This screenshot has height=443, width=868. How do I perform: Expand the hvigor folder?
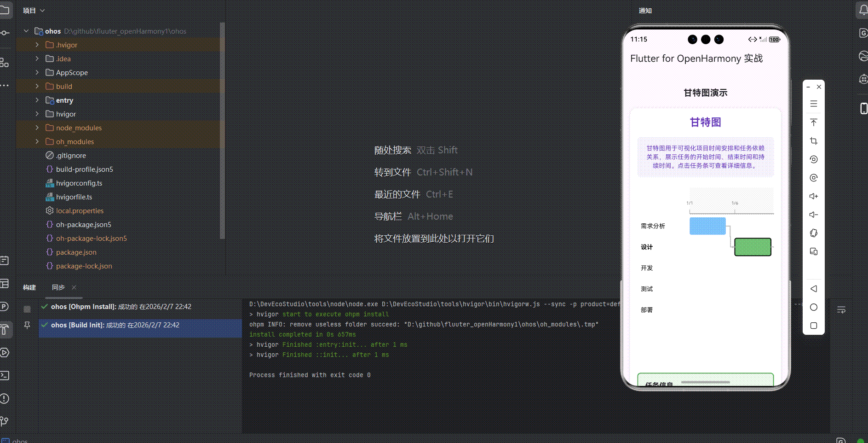37,114
